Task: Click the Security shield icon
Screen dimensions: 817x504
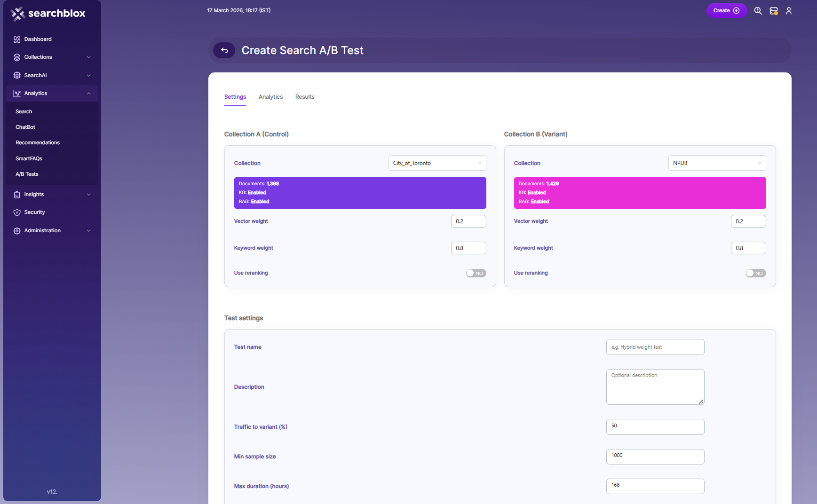Action: tap(17, 213)
